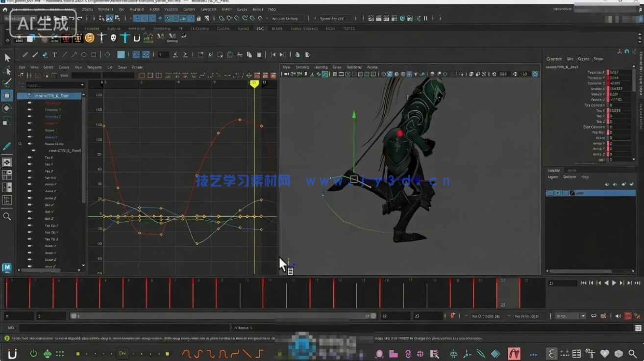Toggle the auto keyframe button

(x=453, y=316)
